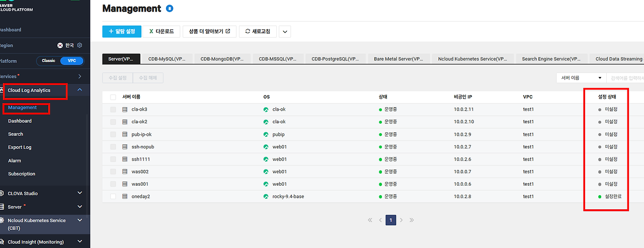
Task: Click the 새로고침 refresh button
Action: 258,31
